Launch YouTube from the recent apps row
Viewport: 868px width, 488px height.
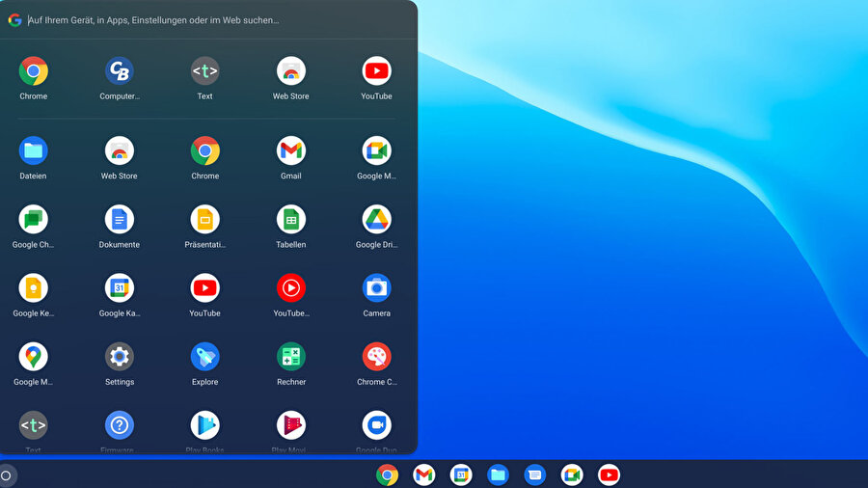click(376, 70)
